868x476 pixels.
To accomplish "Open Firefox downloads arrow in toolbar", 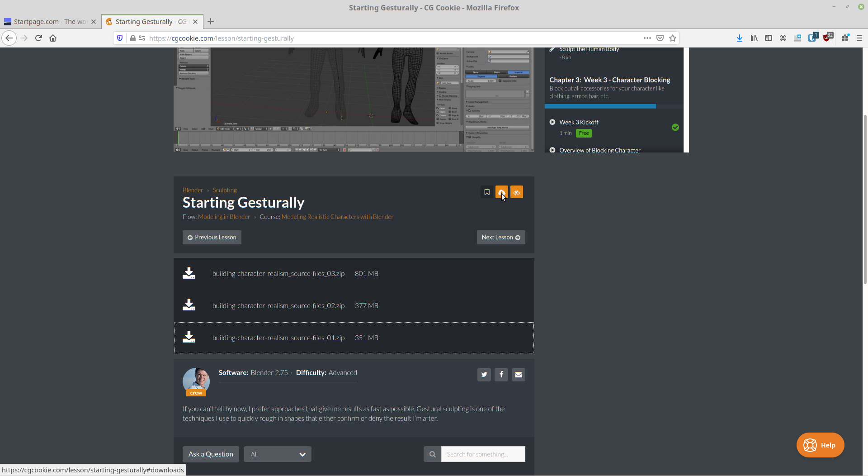I will tap(740, 38).
